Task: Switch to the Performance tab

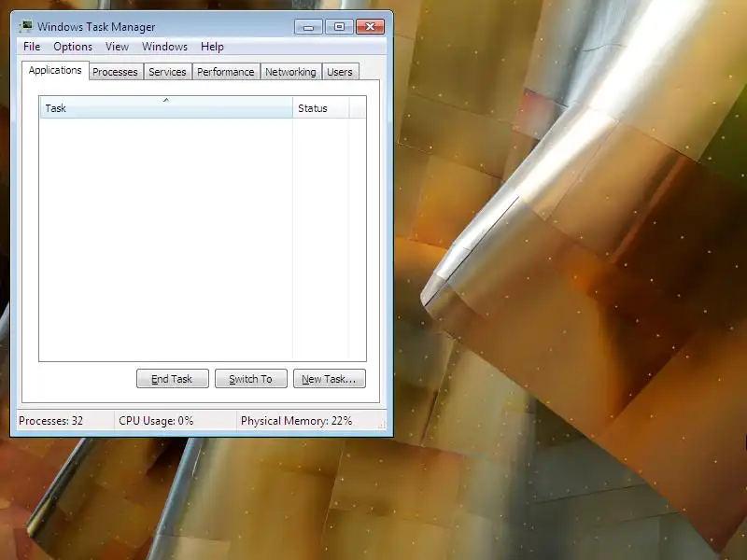Action: 226,72
